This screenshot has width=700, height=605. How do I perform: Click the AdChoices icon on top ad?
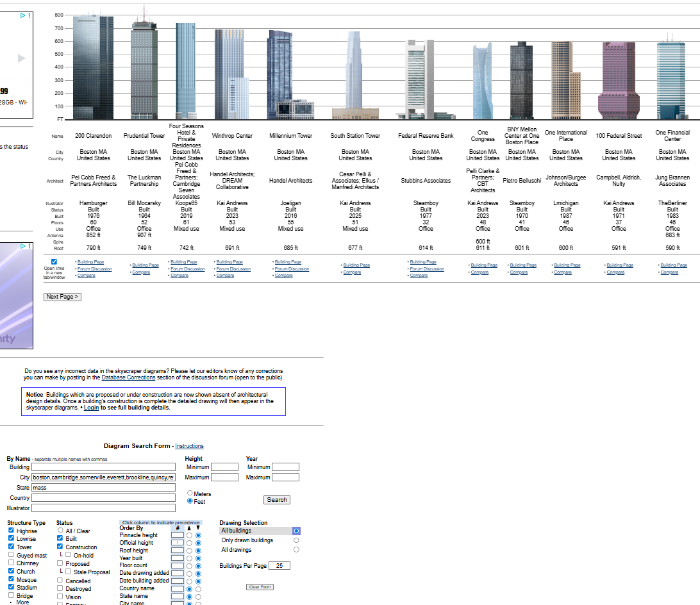pyautogui.click(x=22, y=15)
